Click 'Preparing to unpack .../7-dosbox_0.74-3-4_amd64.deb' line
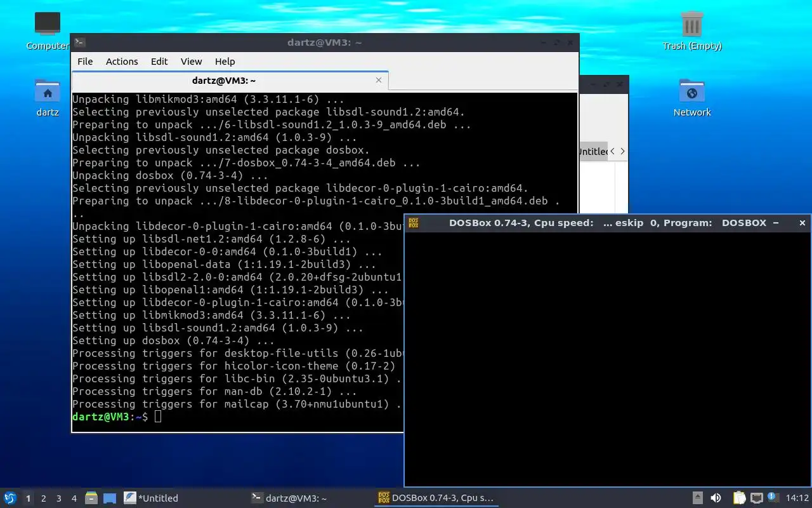 coord(246,163)
